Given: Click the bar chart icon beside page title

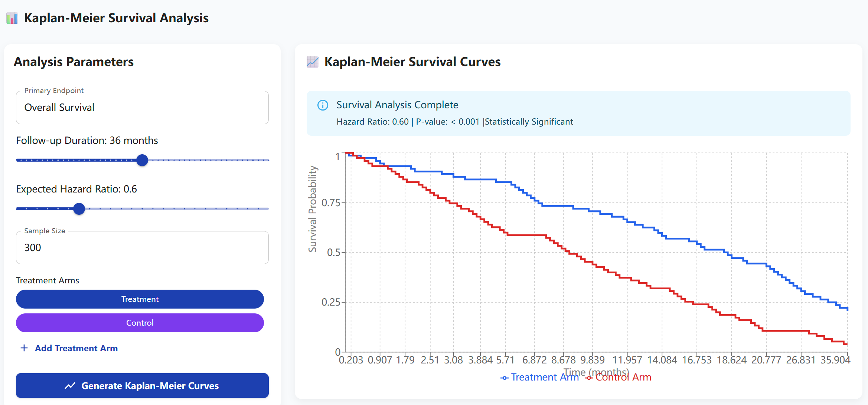Looking at the screenshot, I should tap(12, 18).
